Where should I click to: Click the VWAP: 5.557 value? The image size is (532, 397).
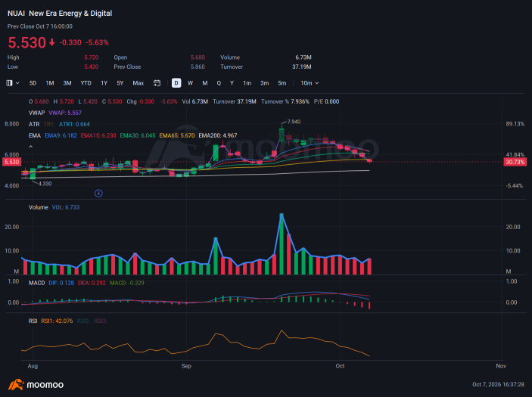coord(65,113)
